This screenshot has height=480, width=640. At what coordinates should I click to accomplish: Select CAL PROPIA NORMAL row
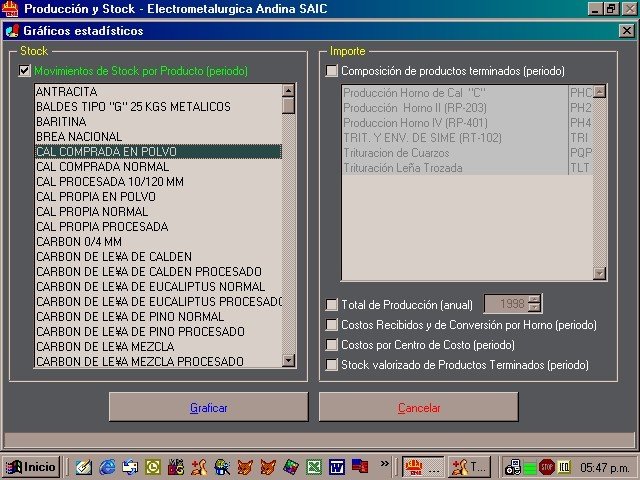pos(158,211)
